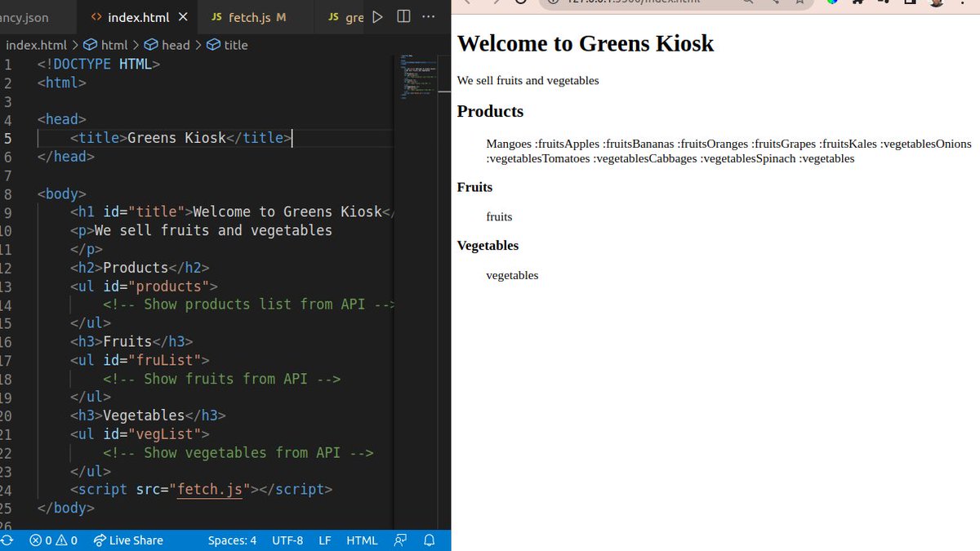Click the Welcome to Greens Kiosk page heading
The height and width of the screenshot is (551, 980).
pyautogui.click(x=586, y=43)
